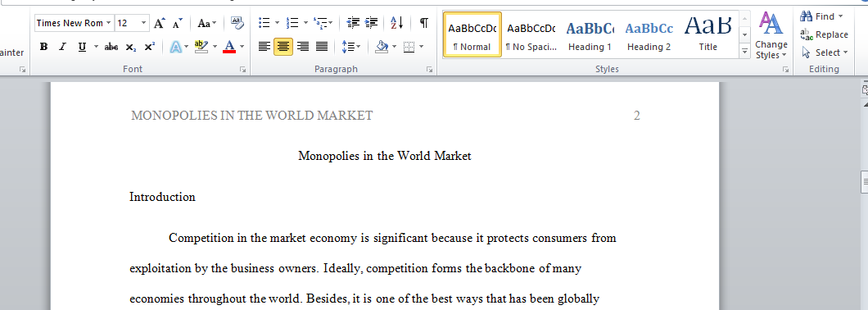
Task: Increase paragraph indent
Action: 372,23
